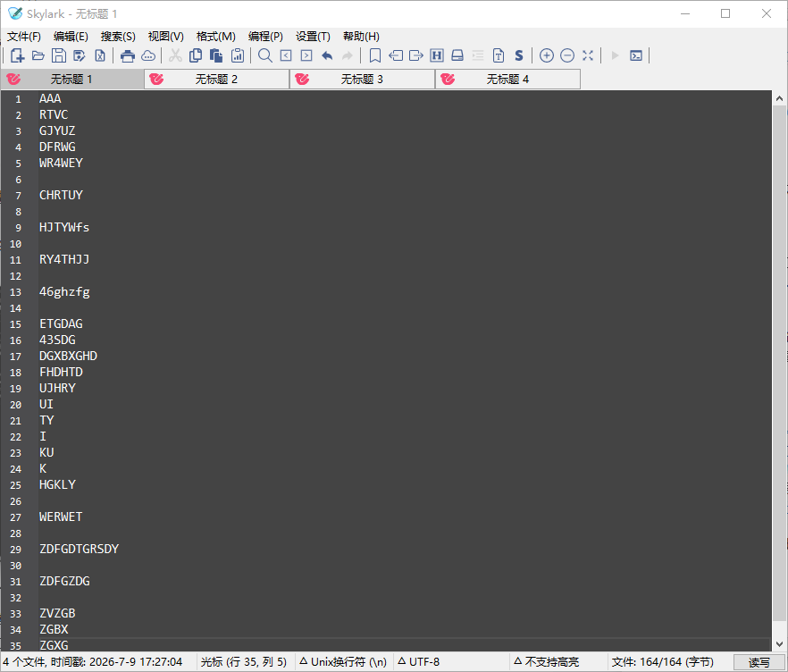Click the Save file floppy icon
The width and height of the screenshot is (788, 672).
coord(59,55)
